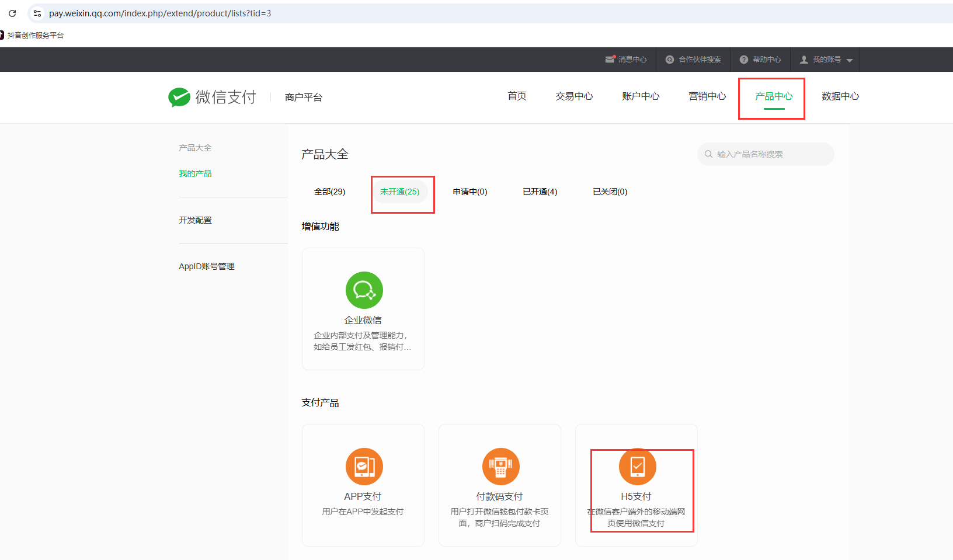Click the 帮助中心 question mark icon
Viewport: 953px width, 560px height.
pos(744,60)
